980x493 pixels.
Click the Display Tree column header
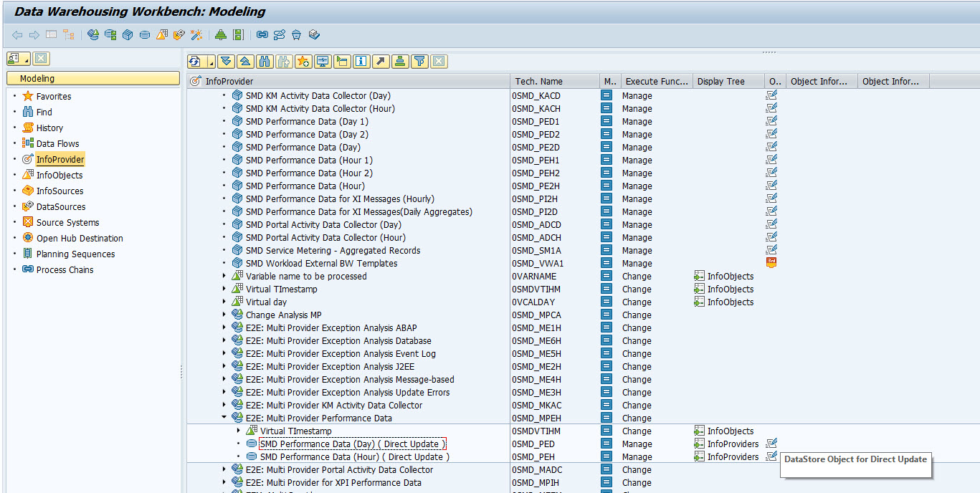(728, 81)
